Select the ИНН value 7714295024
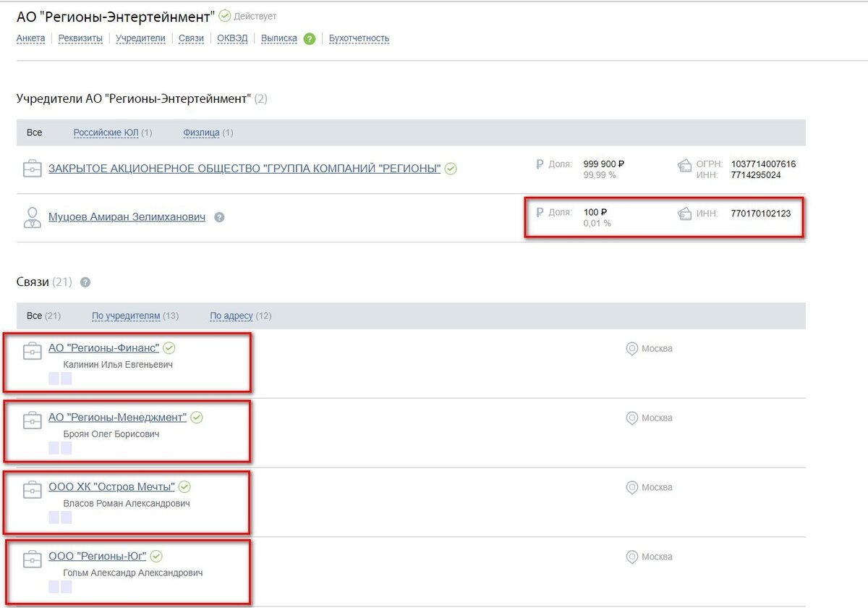This screenshot has height=608, width=868. (x=756, y=174)
